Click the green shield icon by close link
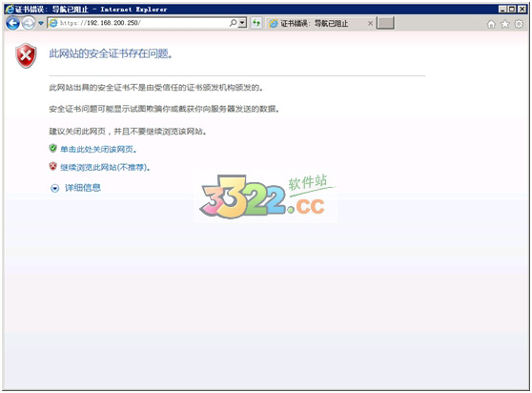 (x=53, y=148)
